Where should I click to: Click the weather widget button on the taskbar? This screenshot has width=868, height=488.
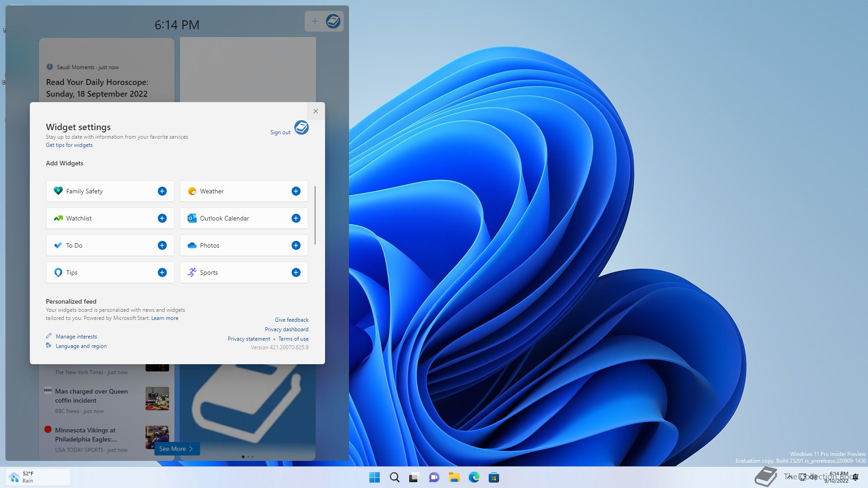tap(38, 477)
